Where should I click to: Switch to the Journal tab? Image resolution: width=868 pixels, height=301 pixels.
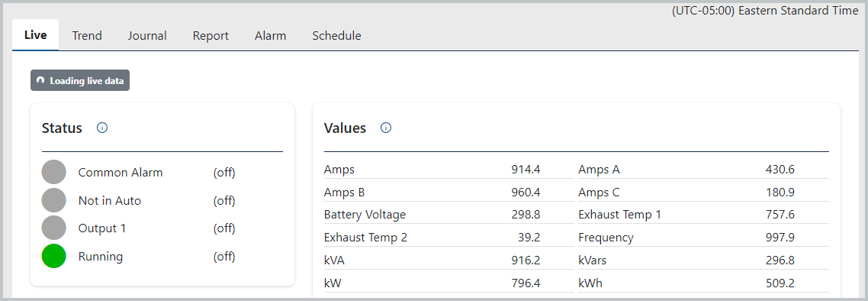147,35
